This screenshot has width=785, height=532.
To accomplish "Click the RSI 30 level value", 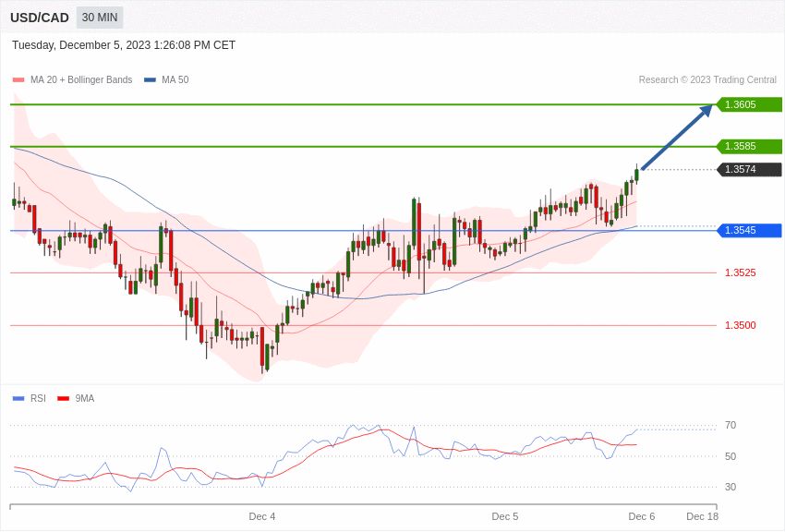I will (731, 487).
